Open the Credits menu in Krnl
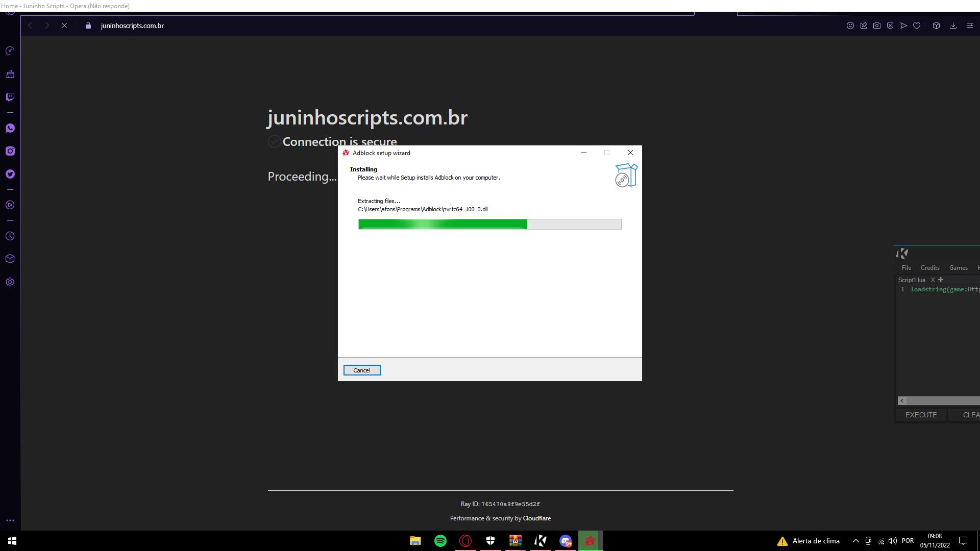 pos(930,268)
